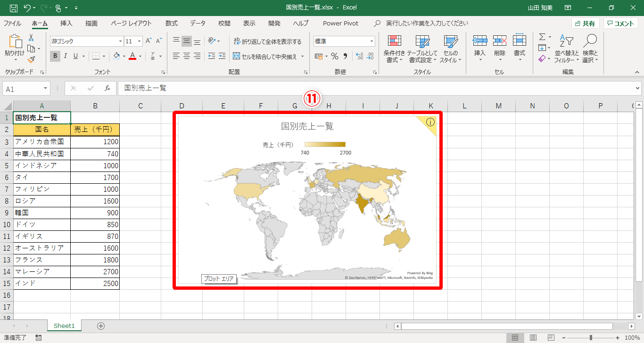This screenshot has width=644, height=343.
Task: Toggle bold formatting
Action: 55,56
